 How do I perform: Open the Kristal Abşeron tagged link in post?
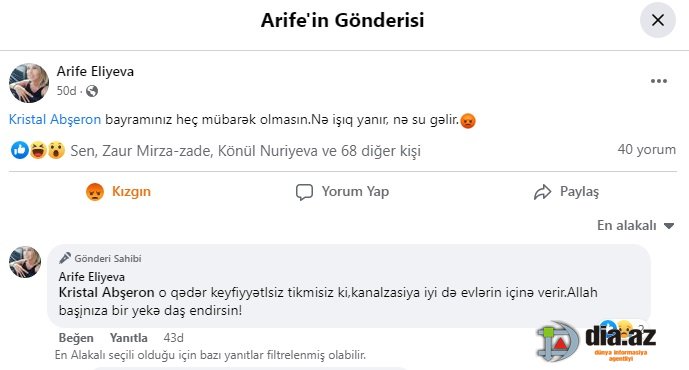point(55,120)
